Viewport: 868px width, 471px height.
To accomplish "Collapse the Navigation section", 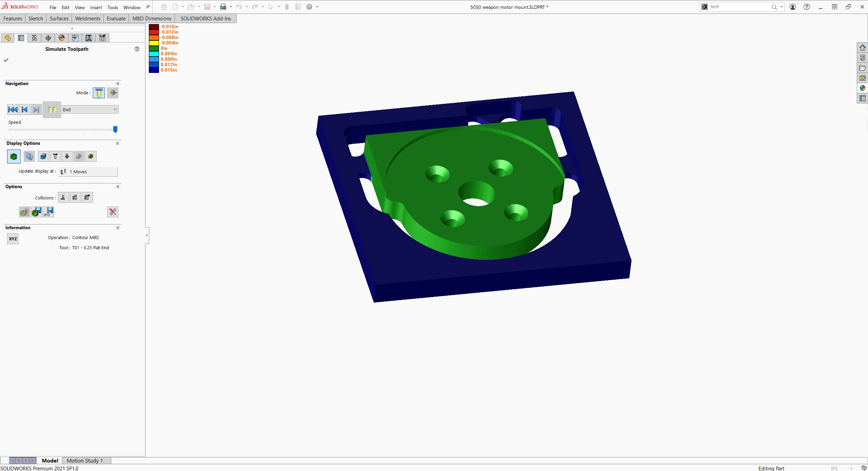I will pos(118,83).
